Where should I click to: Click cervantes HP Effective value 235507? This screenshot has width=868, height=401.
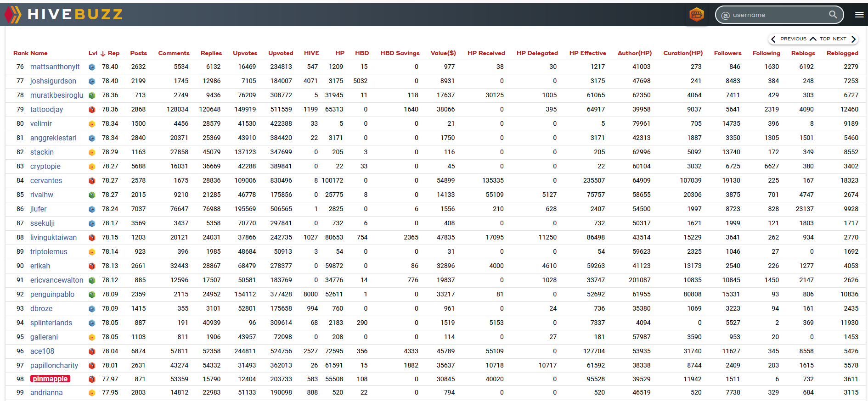[594, 181]
